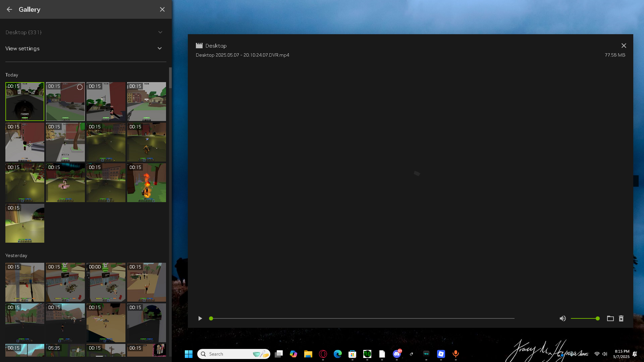This screenshot has height=362, width=644.
Task: Expand the View settings section
Action: [x=22, y=49]
